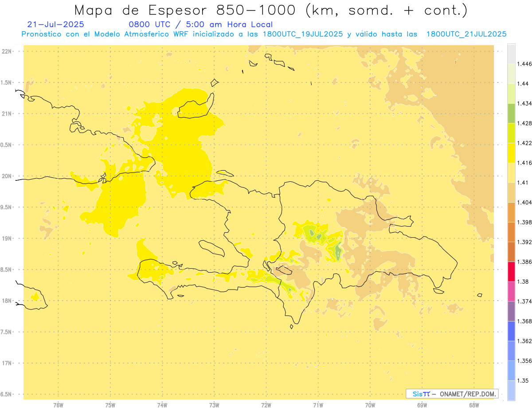
Task: Pick the purple legend band between 1.368 and 1.374
Action: (x=511, y=311)
